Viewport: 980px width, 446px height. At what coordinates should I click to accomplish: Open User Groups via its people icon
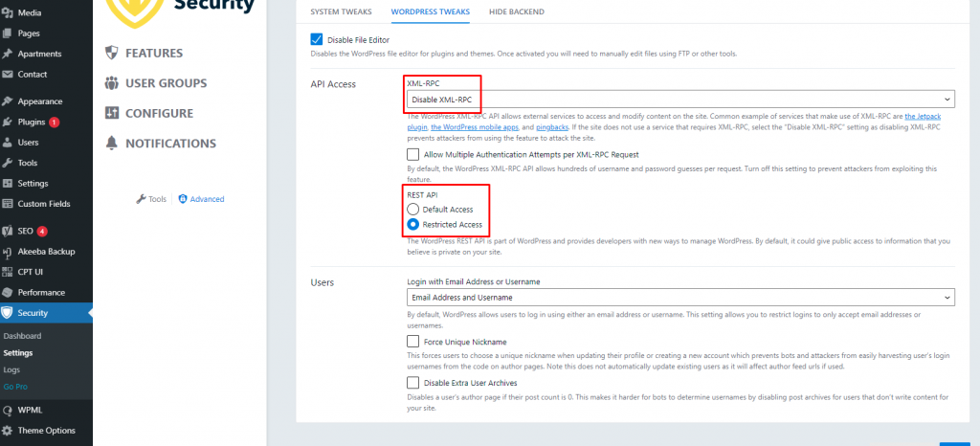click(112, 83)
